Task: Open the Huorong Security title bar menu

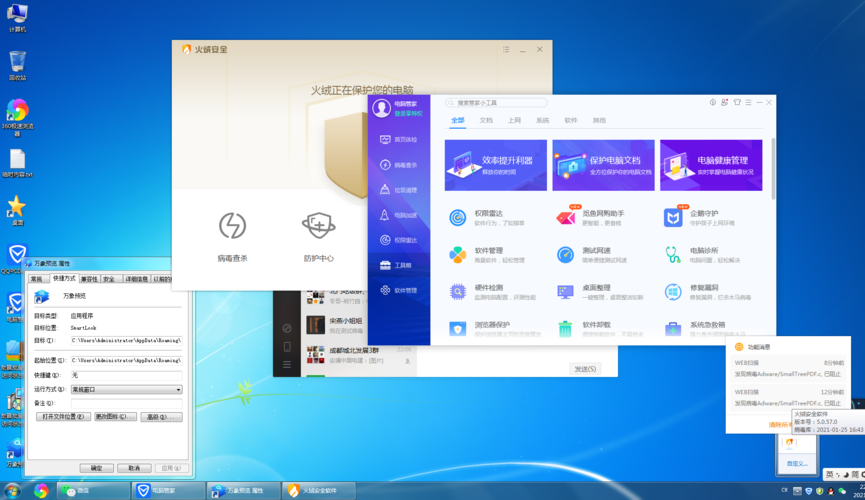Action: coord(506,49)
